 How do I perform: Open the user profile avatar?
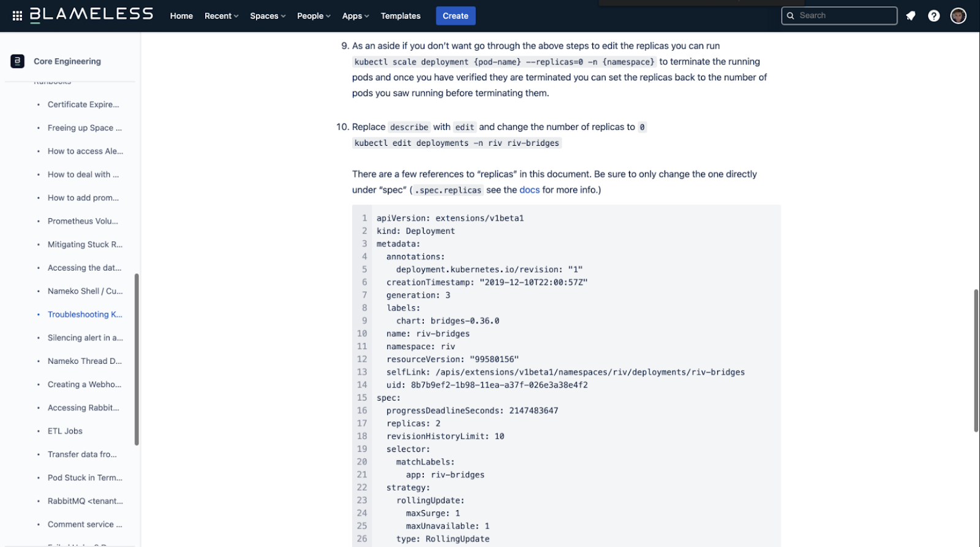958,16
